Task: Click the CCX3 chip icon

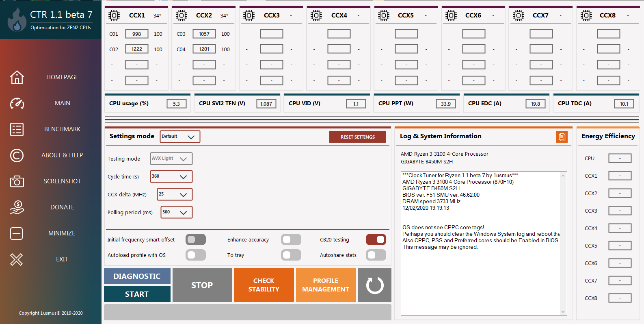Action: (x=249, y=15)
